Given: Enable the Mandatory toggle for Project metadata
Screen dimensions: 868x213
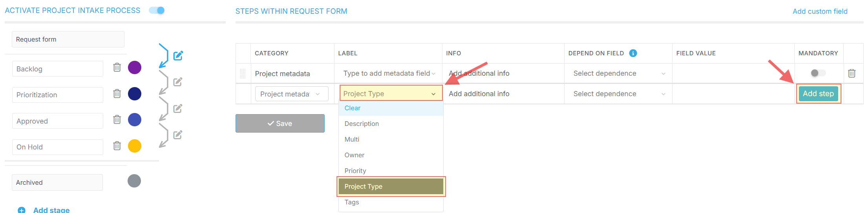Looking at the screenshot, I should (x=818, y=73).
